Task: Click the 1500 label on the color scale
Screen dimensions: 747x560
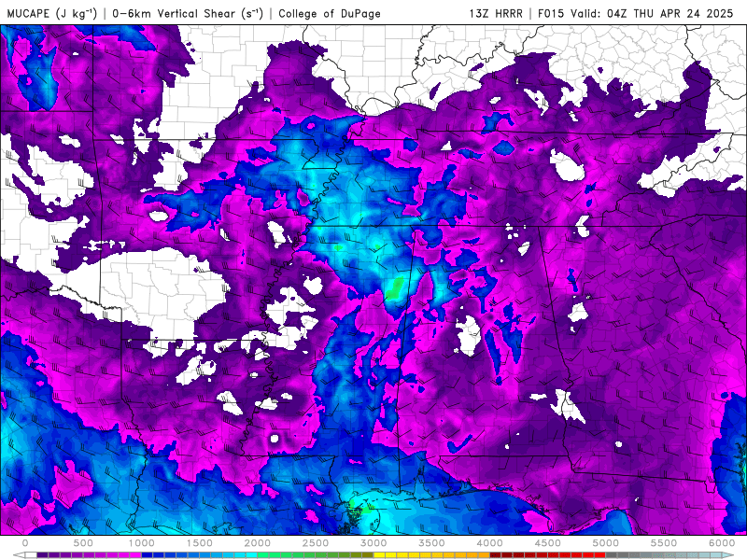Action: click(200, 543)
